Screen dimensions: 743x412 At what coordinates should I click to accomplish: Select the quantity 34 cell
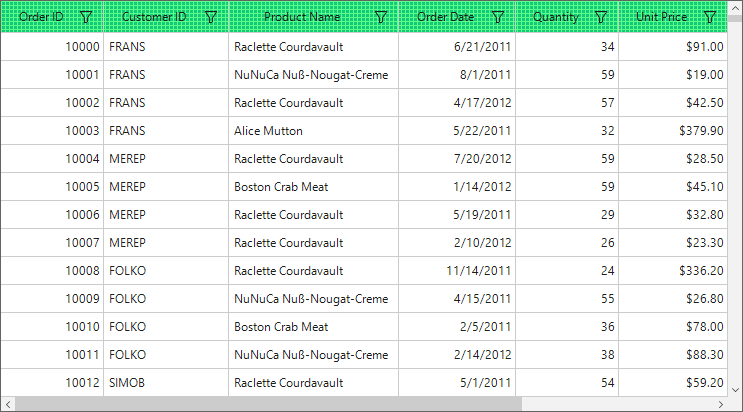567,46
